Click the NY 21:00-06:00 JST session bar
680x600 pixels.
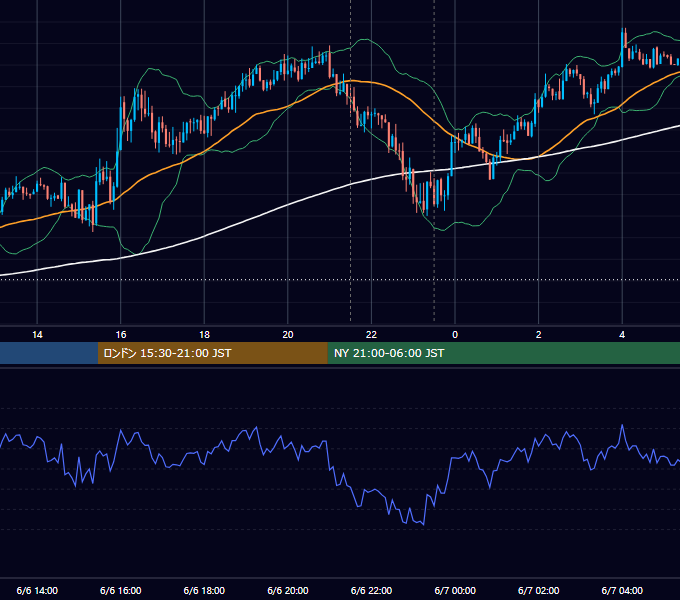point(503,353)
